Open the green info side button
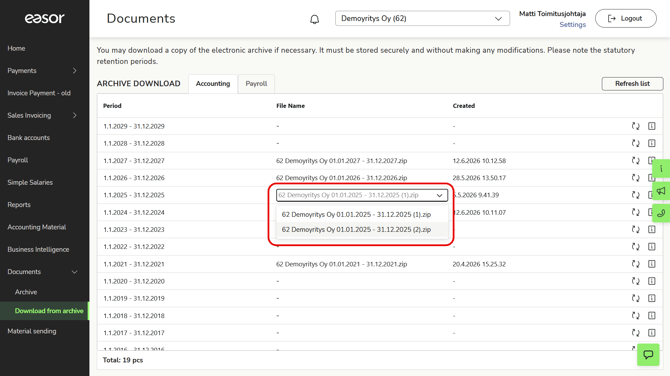The width and height of the screenshot is (670, 376). (661, 169)
